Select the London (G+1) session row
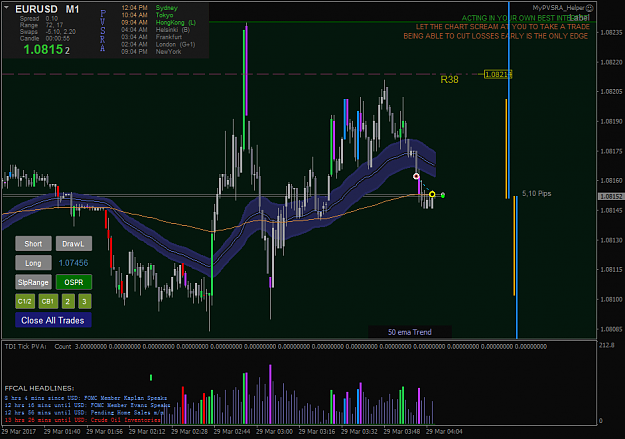 [158, 44]
